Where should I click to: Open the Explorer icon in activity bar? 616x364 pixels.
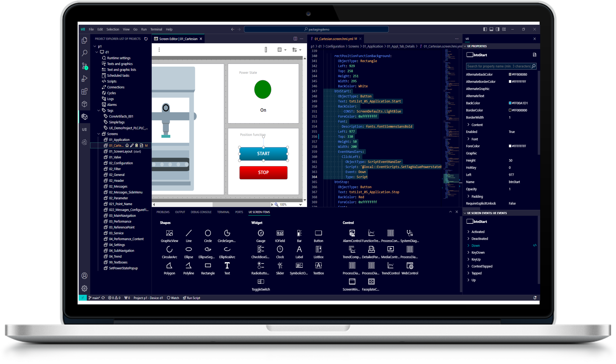point(84,40)
